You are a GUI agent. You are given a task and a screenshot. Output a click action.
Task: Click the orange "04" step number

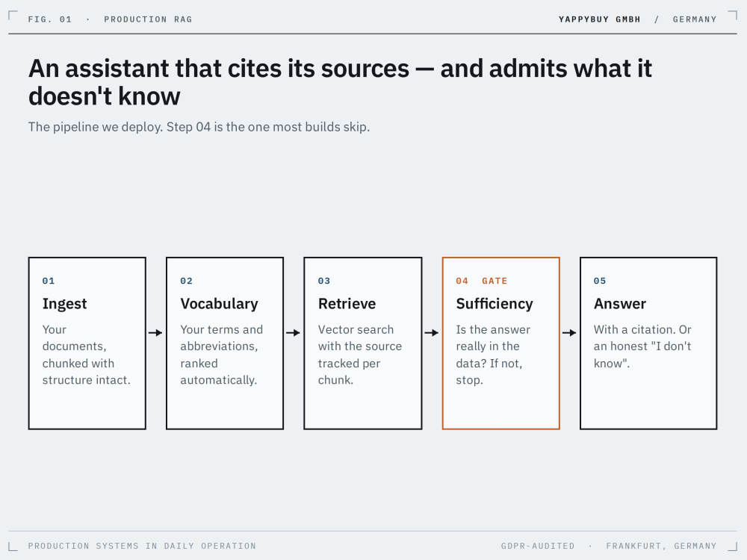click(462, 281)
